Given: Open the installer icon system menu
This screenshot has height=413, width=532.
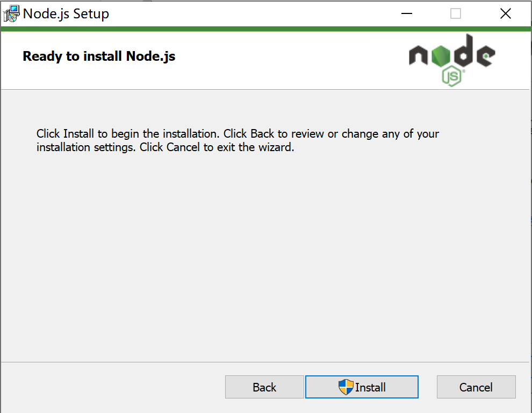Looking at the screenshot, I should (11, 13).
